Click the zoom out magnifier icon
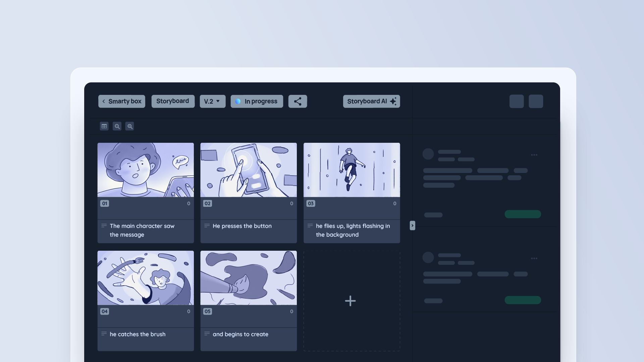Viewport: 644px width, 362px height. click(x=117, y=126)
